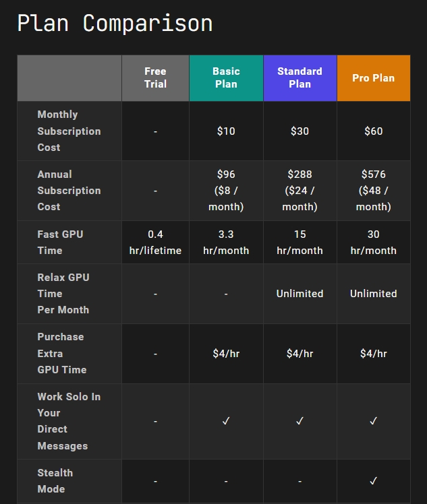Viewport: 427px width, 504px height.
Task: Click the Stealth Mode checkmark for Pro Plan
Action: 373,481
